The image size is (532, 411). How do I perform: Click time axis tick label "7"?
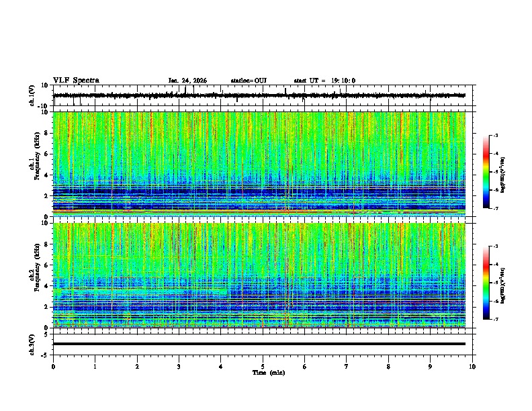(x=347, y=367)
